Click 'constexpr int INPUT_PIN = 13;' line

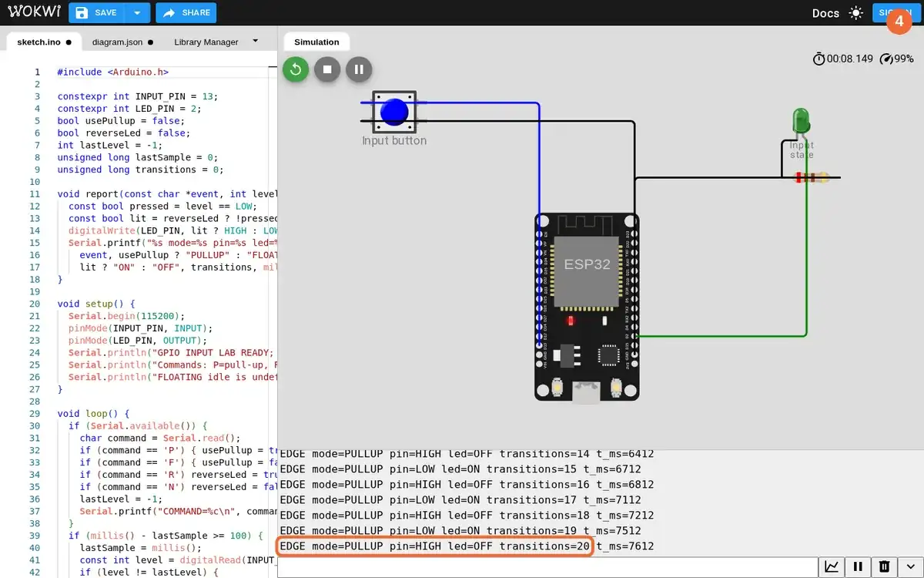[x=138, y=96]
